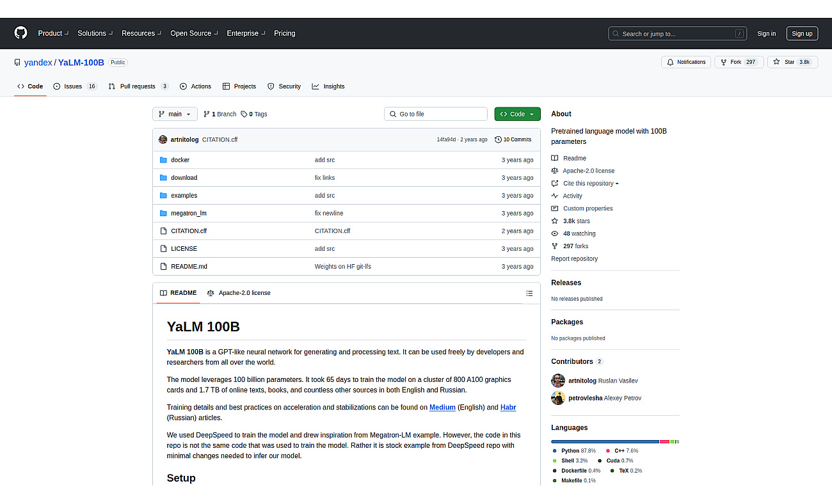Click 'fix newline' commit message
Screen dimensions: 832x504
tap(329, 213)
